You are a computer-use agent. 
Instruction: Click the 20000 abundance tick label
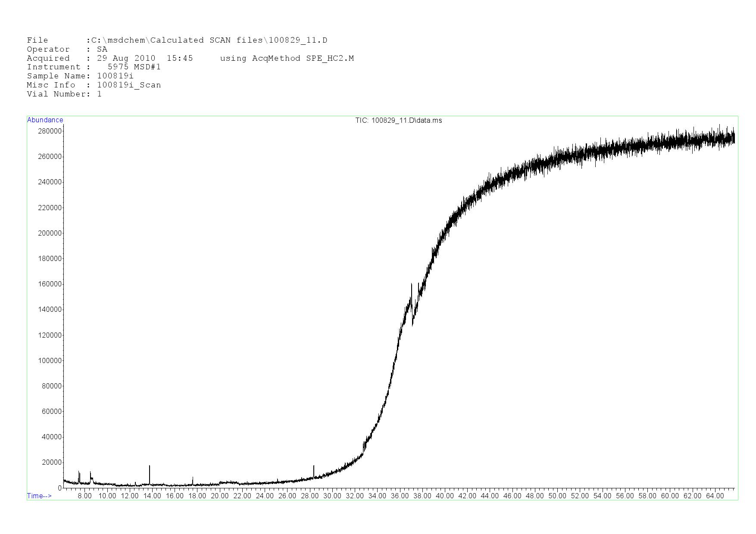(x=51, y=463)
